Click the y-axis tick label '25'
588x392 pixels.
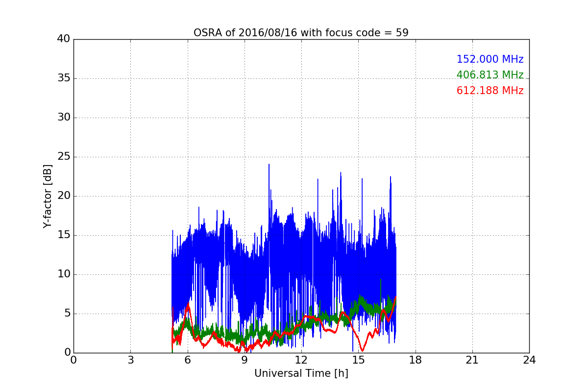pos(64,157)
